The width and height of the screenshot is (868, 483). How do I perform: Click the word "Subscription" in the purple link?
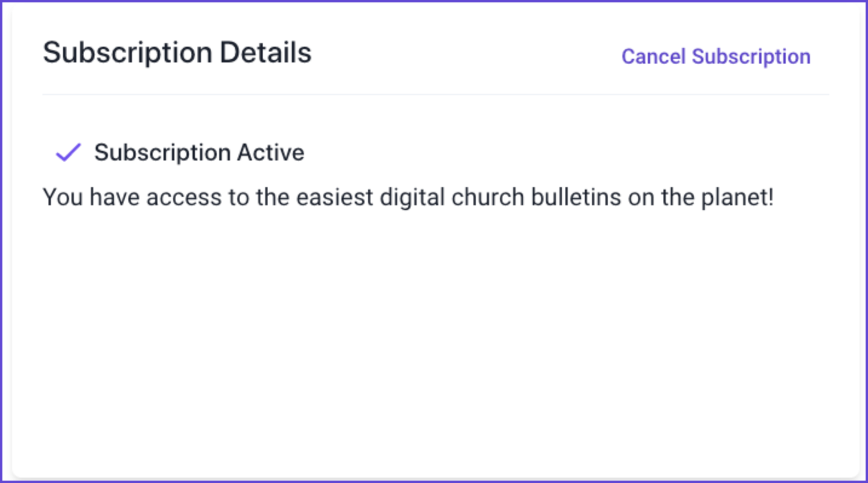click(x=751, y=56)
